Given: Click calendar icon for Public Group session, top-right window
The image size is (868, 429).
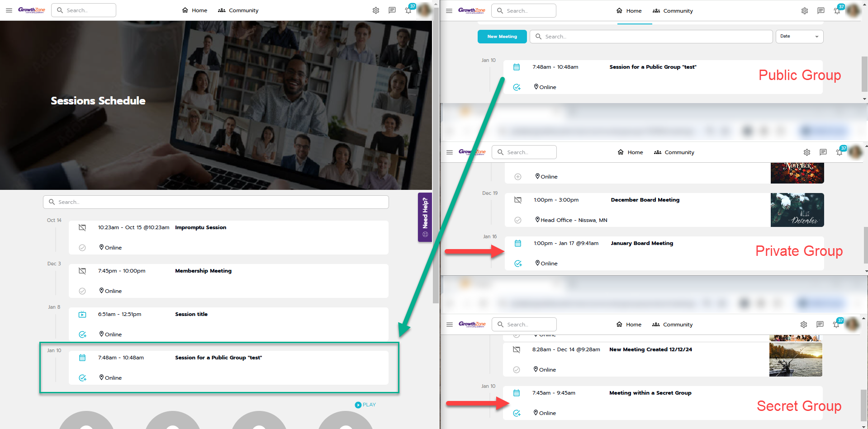Looking at the screenshot, I should click(x=517, y=67).
